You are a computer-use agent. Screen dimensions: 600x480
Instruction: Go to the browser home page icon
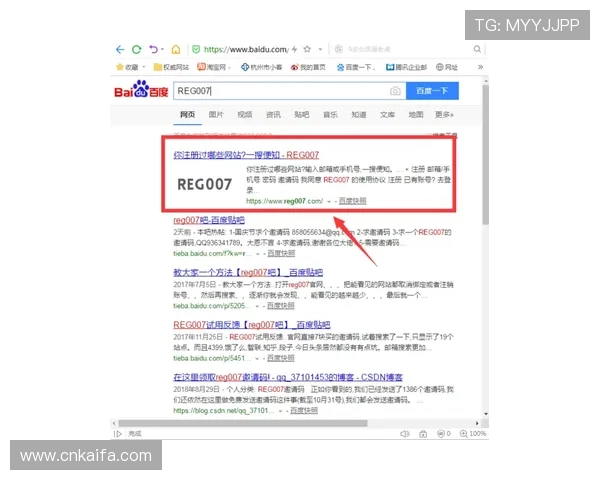(176, 49)
